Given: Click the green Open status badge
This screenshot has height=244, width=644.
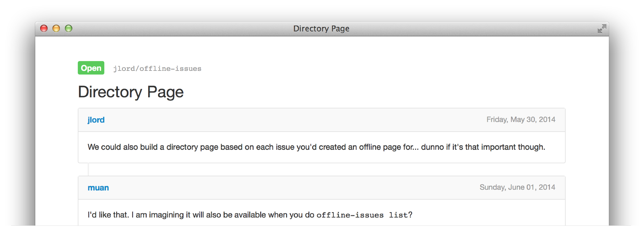Looking at the screenshot, I should [91, 68].
